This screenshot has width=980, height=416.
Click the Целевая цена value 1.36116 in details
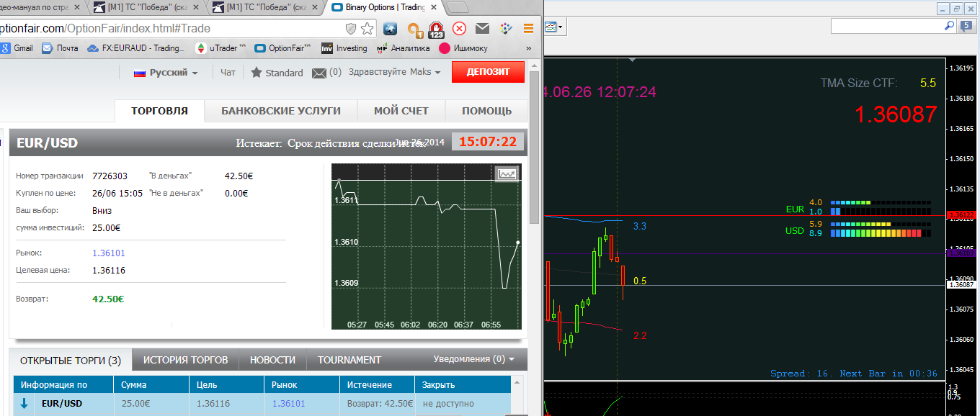pos(109,270)
